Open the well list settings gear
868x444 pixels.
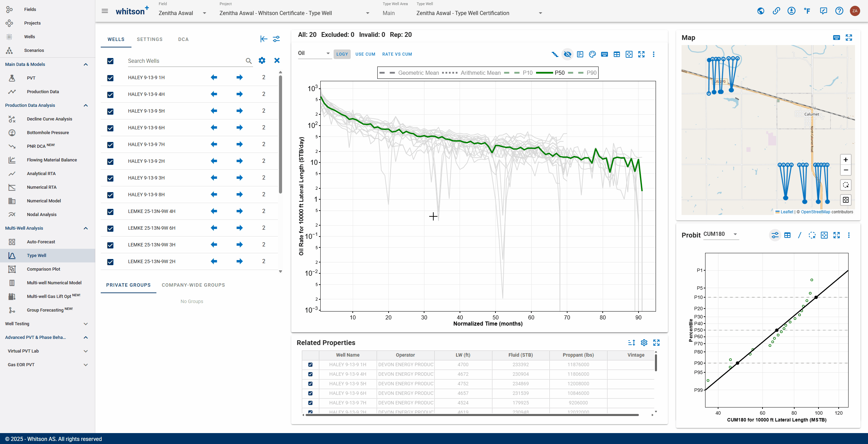(262, 60)
